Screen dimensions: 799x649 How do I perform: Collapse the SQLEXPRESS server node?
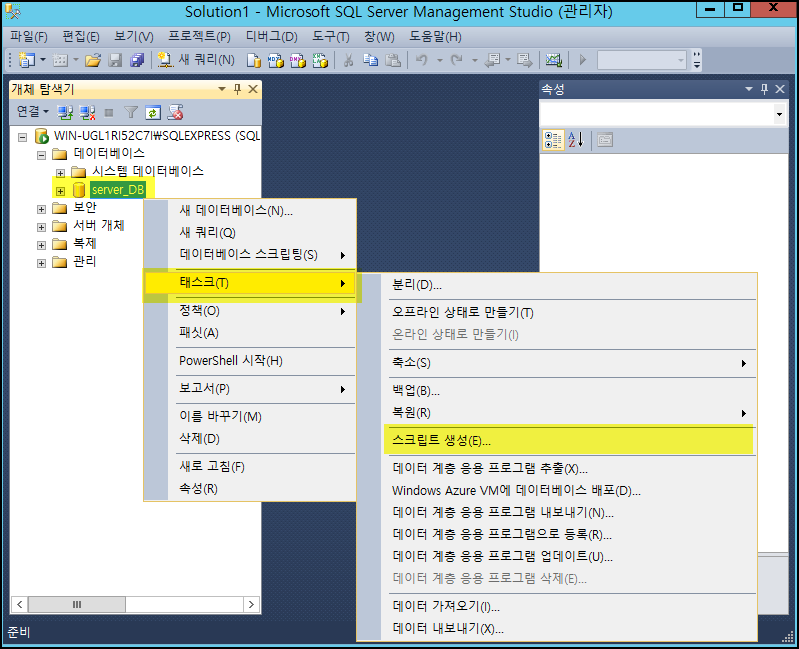tap(22, 137)
